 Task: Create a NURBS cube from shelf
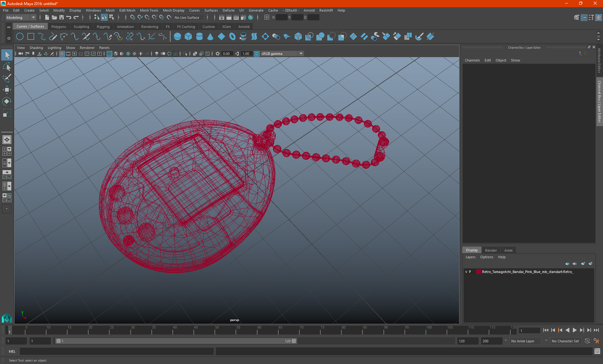(188, 37)
